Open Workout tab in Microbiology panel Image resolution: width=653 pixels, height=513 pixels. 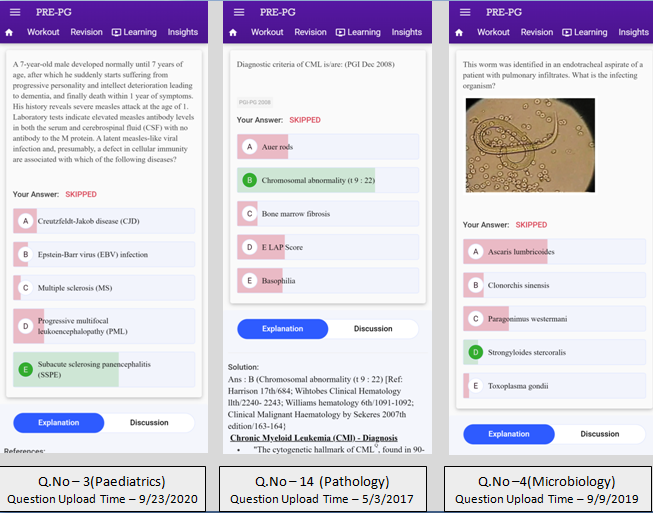(493, 32)
